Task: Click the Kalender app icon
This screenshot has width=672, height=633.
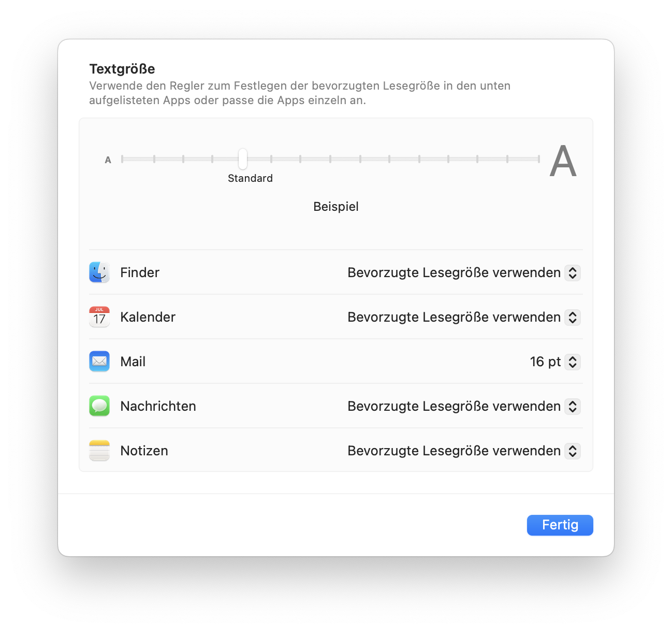Action: click(99, 317)
